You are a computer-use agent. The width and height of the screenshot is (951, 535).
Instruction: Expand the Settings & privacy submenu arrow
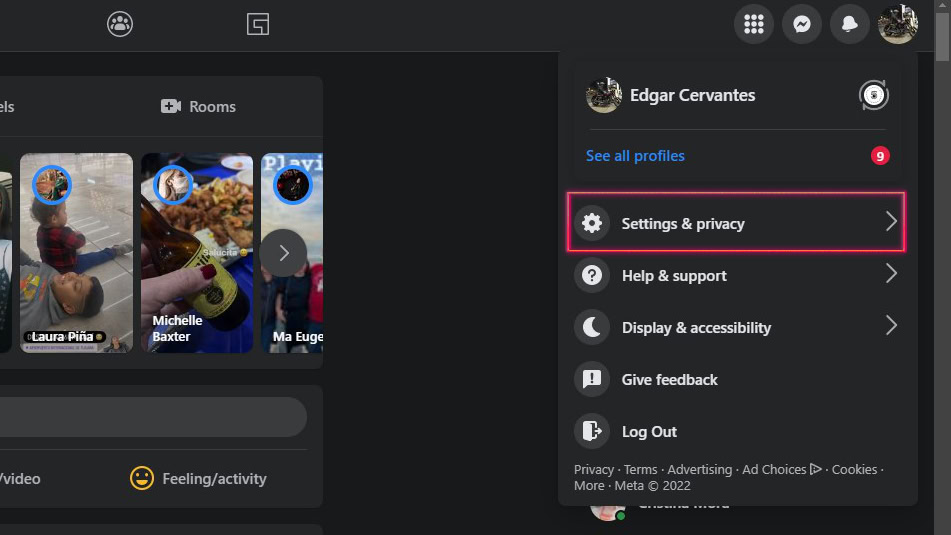click(x=891, y=222)
